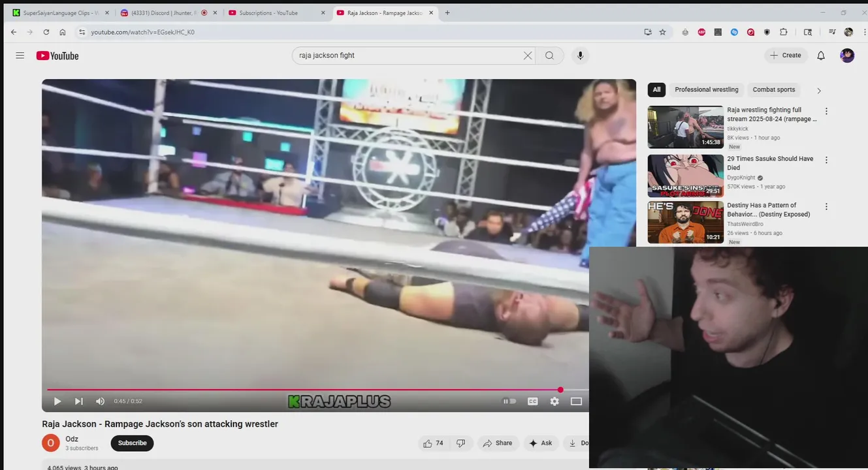The image size is (868, 470).
Task: Toggle autoplay switch in player
Action: click(x=509, y=401)
